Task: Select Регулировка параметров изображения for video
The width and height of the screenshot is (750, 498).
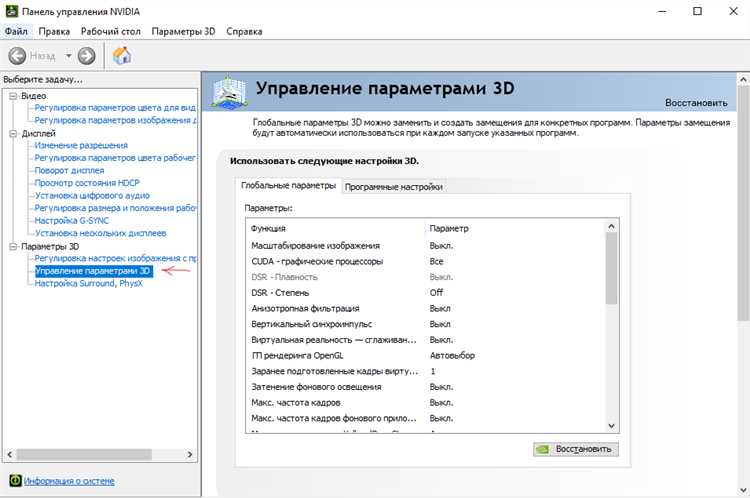Action: click(x=115, y=120)
